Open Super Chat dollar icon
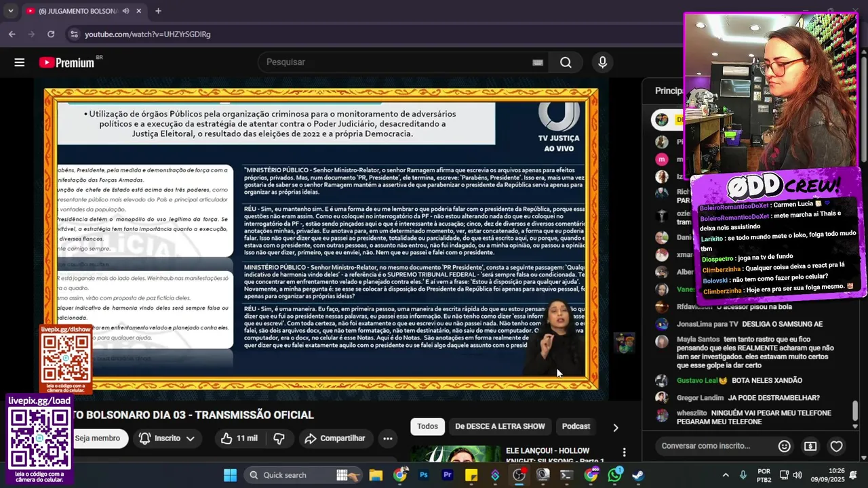The image size is (868, 488). click(810, 446)
